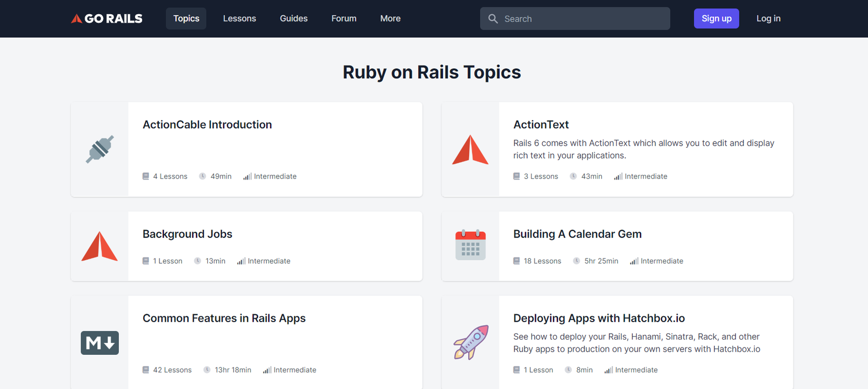
Task: Open the Topics nav tab
Action: tap(186, 18)
